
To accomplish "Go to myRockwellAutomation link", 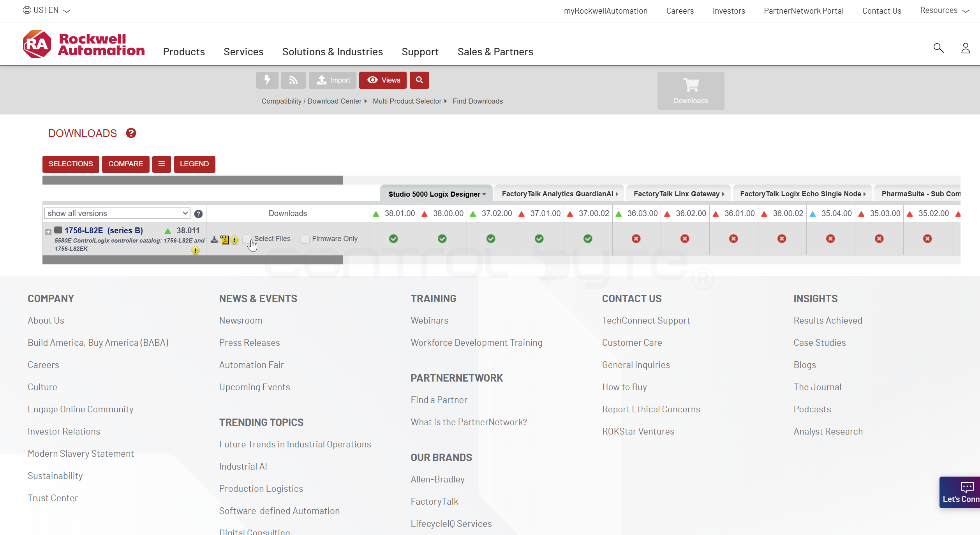I will (606, 11).
